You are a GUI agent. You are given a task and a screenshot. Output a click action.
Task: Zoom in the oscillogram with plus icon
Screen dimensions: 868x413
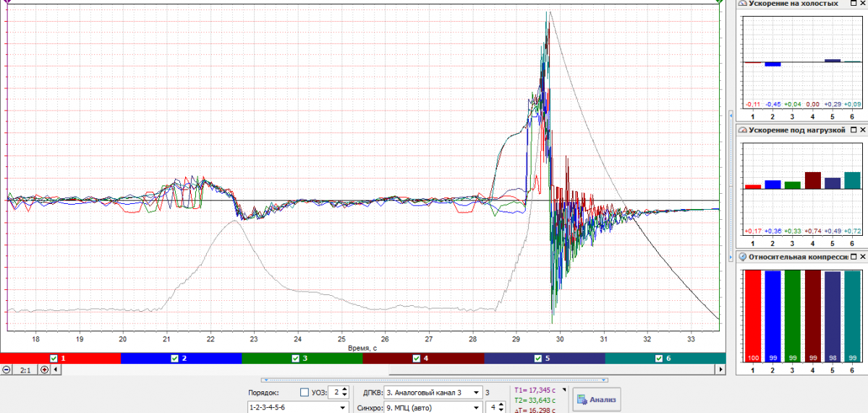click(x=44, y=370)
